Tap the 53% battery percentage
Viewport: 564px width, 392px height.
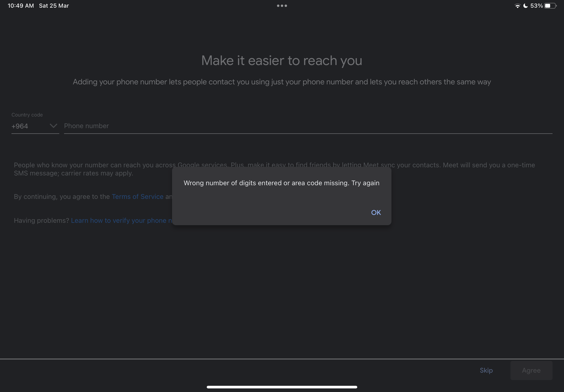pos(537,5)
